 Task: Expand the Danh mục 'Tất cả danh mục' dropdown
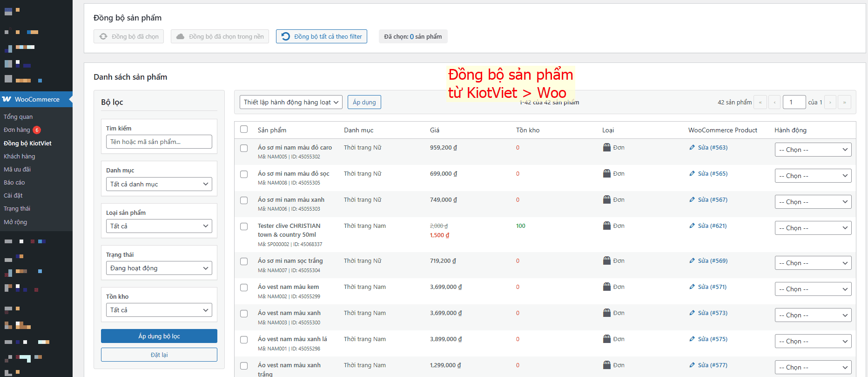click(159, 184)
